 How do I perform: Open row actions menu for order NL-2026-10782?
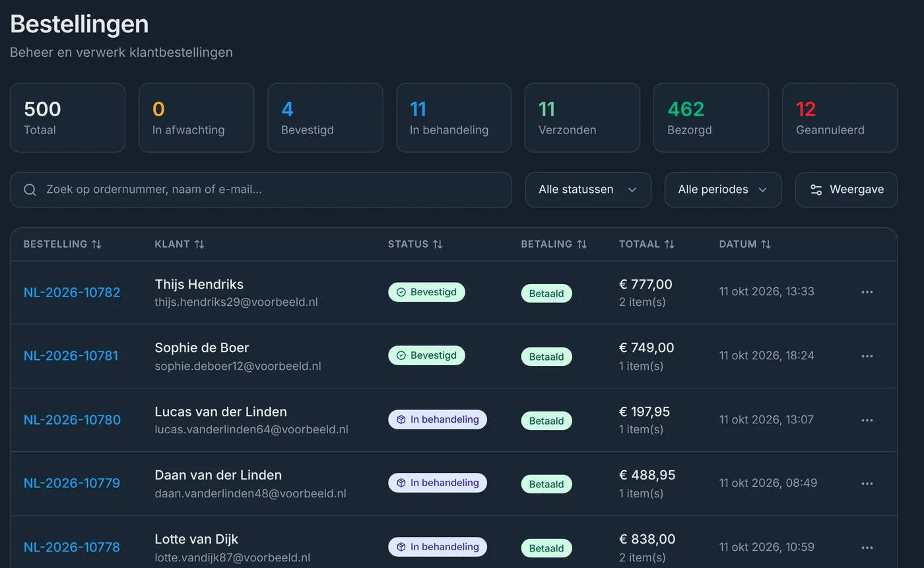click(867, 292)
